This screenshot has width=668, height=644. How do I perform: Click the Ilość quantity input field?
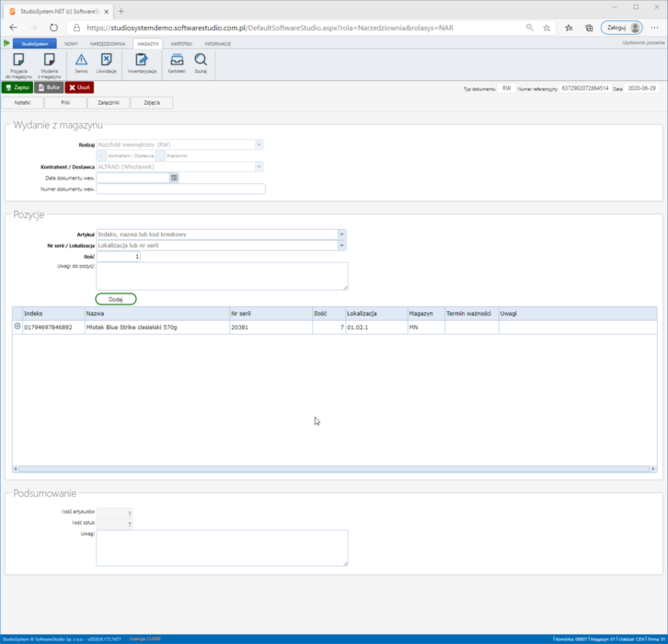click(x=119, y=257)
